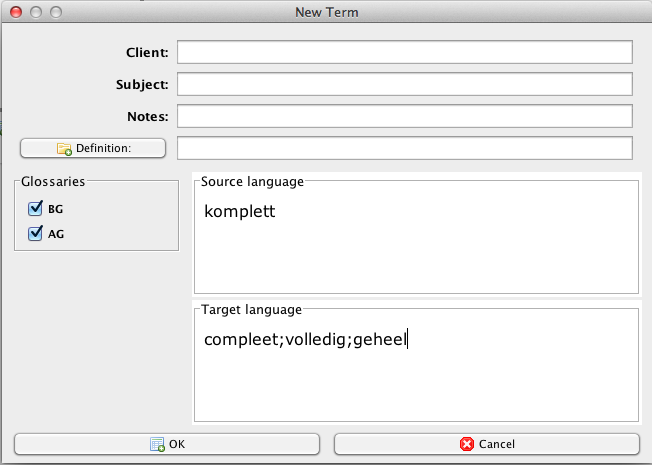Image resolution: width=652 pixels, height=465 pixels.
Task: Zoom the New Term dialog window
Action: (55, 12)
